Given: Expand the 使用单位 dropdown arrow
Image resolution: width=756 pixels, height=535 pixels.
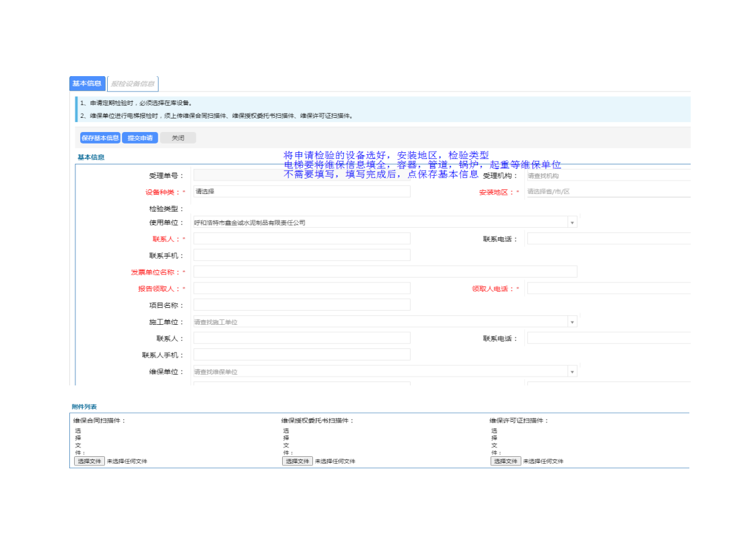Looking at the screenshot, I should point(572,222).
